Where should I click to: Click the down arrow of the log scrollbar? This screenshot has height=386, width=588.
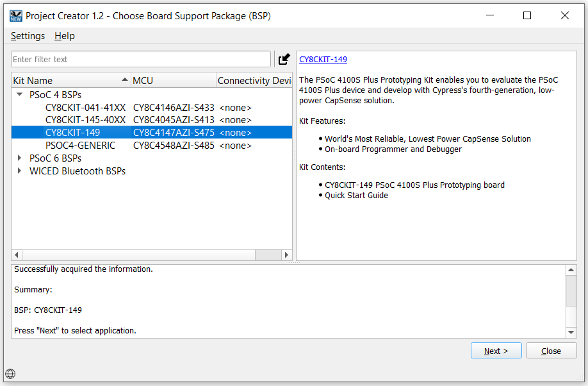pyautogui.click(x=571, y=332)
